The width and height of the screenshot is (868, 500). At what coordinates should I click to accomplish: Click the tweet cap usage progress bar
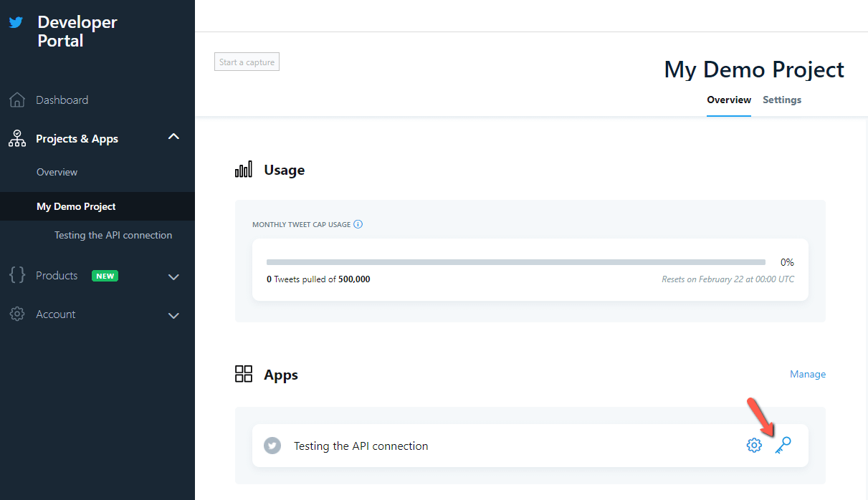[x=515, y=263]
